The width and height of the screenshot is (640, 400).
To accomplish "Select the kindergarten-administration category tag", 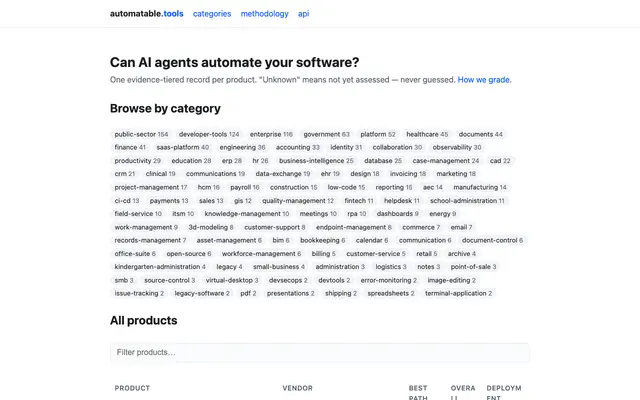I will [x=160, y=267].
